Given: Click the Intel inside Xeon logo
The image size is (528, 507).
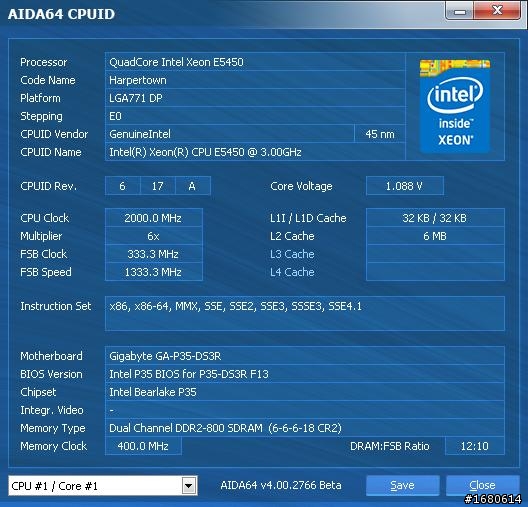Looking at the screenshot, I should coord(455,106).
